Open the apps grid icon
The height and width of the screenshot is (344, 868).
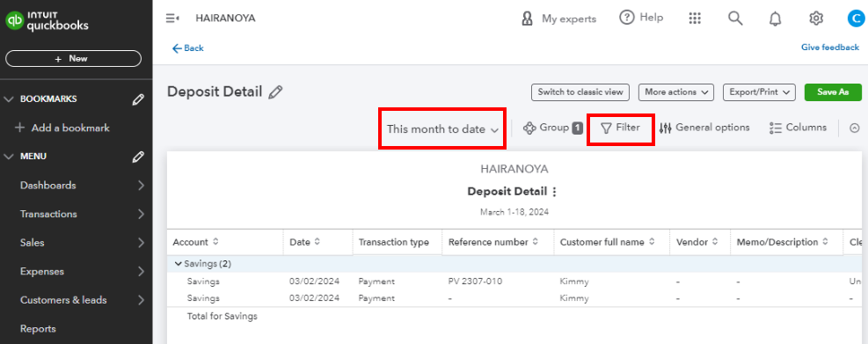(695, 18)
